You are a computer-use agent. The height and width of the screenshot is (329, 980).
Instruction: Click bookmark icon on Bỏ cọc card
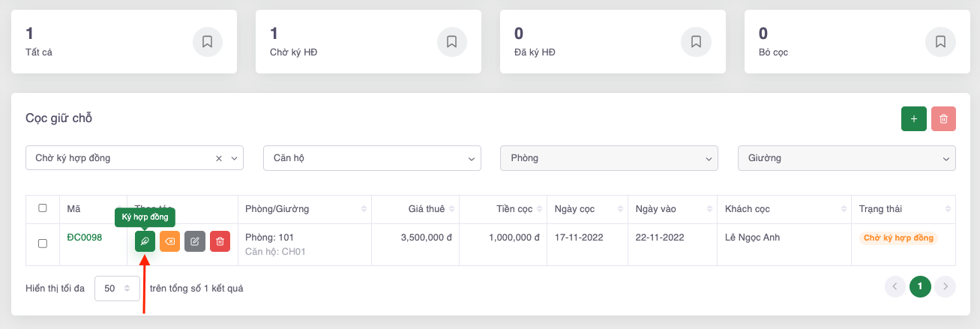(x=940, y=42)
